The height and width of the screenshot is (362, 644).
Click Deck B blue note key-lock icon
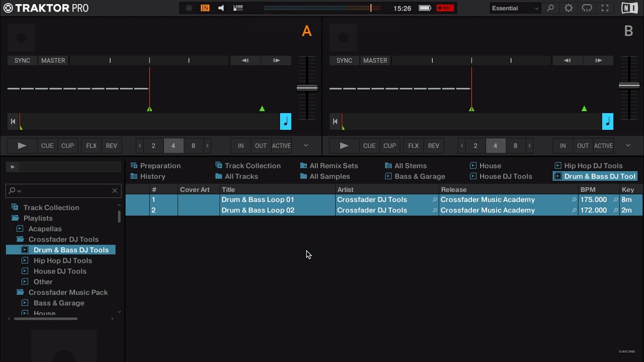pos(608,121)
